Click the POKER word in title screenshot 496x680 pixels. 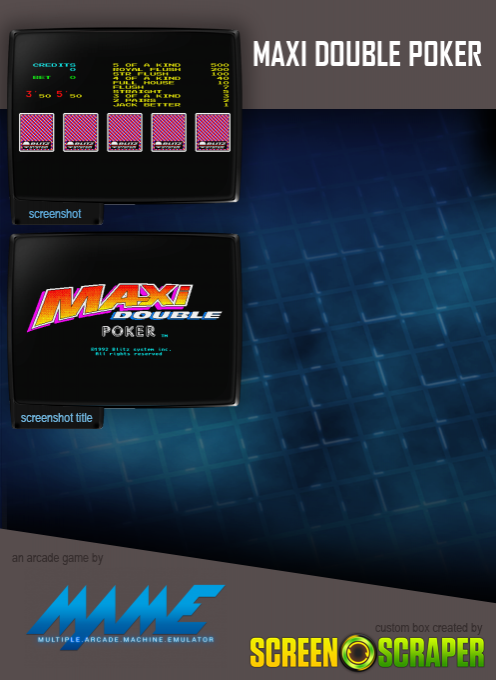[128, 331]
